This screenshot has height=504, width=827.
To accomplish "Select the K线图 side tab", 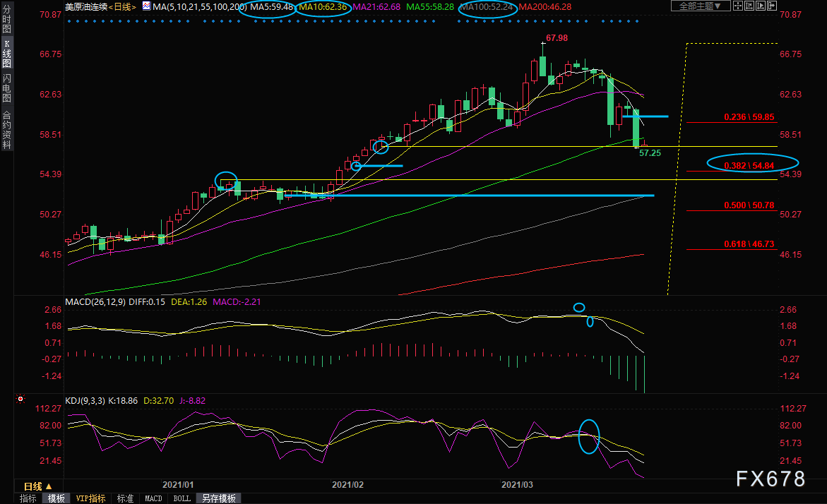I will pyautogui.click(x=6, y=54).
